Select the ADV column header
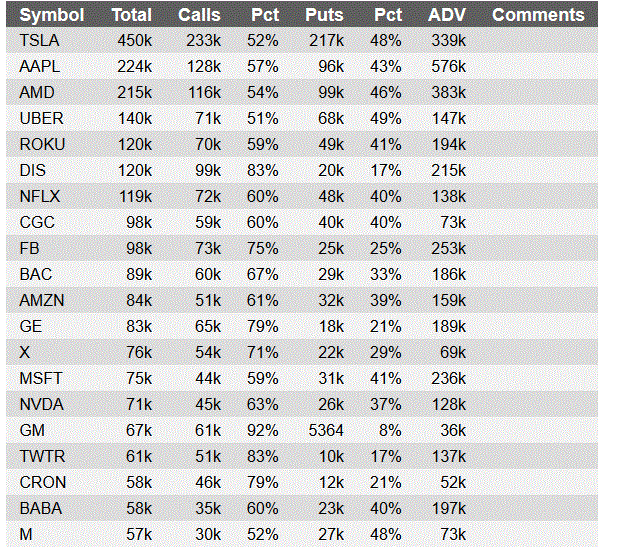 (447, 15)
